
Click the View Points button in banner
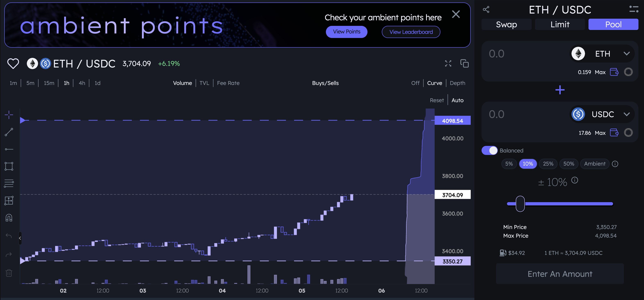[x=347, y=32]
